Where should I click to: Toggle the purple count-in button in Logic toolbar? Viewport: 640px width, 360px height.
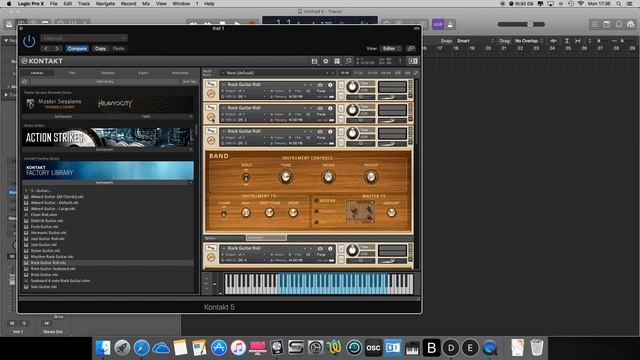(438, 24)
